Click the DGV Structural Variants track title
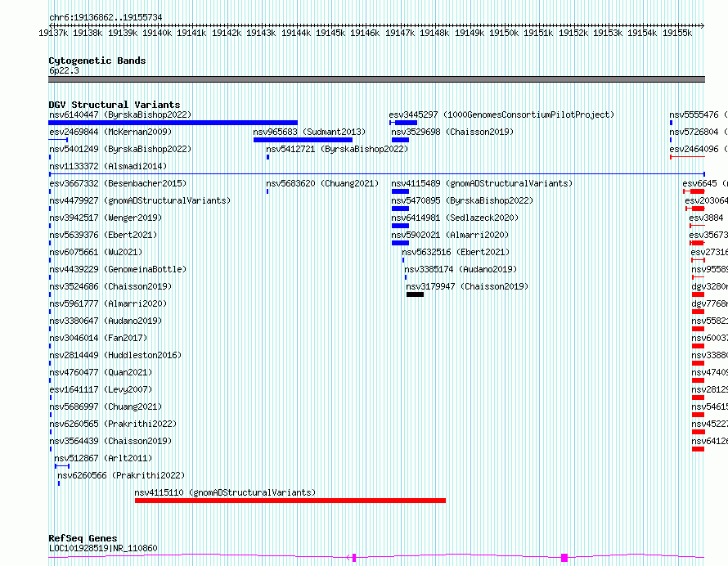 pyautogui.click(x=115, y=105)
